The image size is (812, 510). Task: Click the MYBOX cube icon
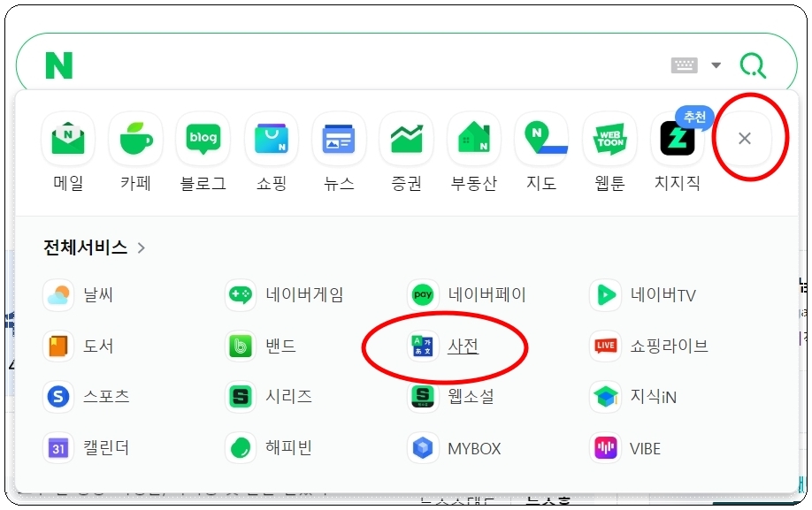[423, 448]
